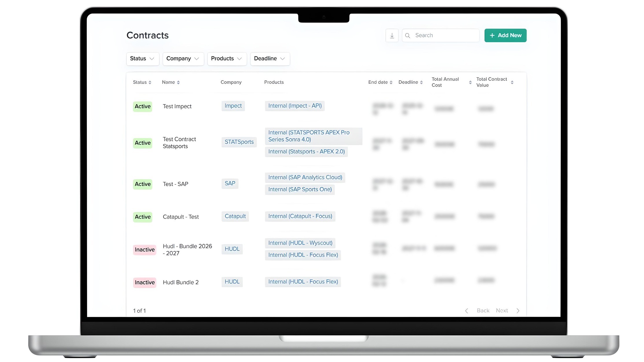Open the Status filter dropdown
The image size is (644, 362).
pos(143,59)
